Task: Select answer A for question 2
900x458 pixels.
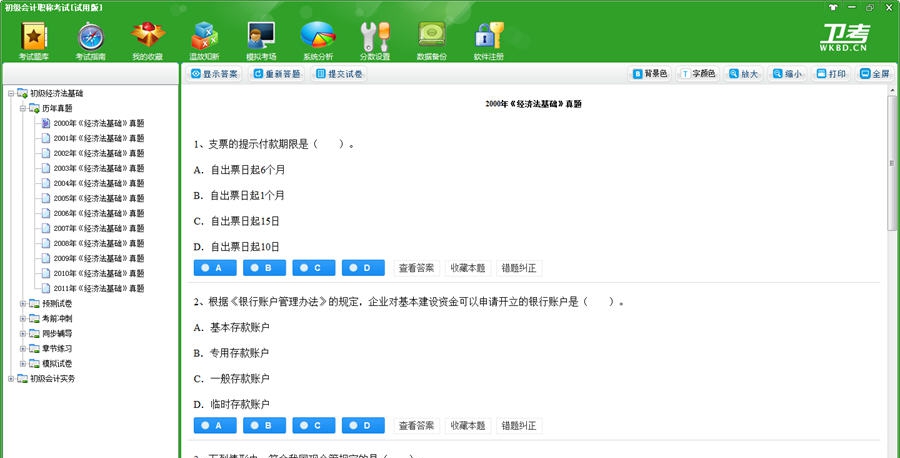Action: [x=215, y=426]
